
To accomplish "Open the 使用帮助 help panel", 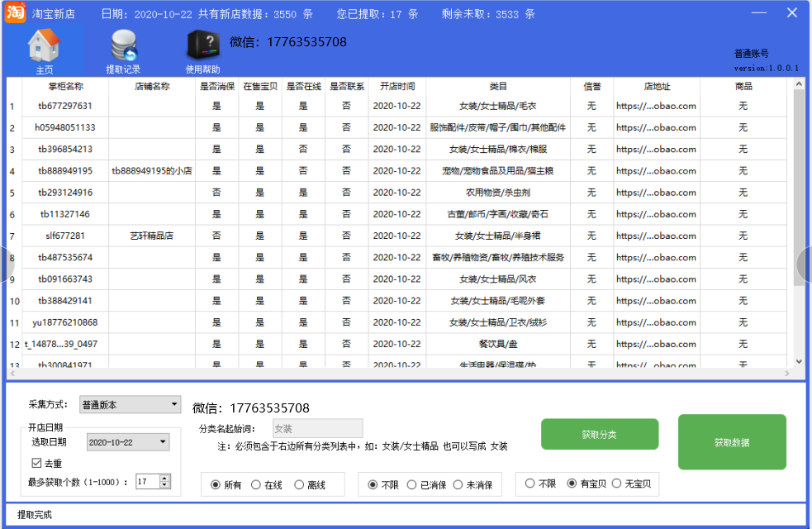I will [x=203, y=45].
